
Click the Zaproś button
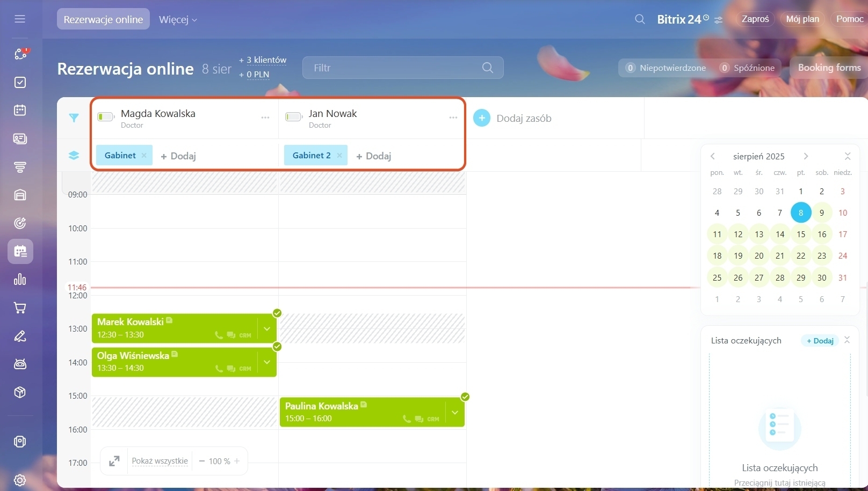pyautogui.click(x=755, y=19)
